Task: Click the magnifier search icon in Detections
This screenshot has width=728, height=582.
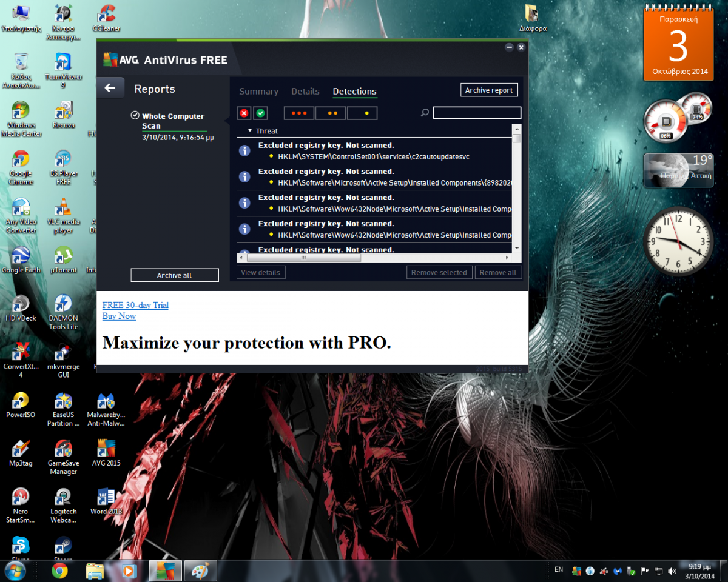Action: [x=425, y=113]
